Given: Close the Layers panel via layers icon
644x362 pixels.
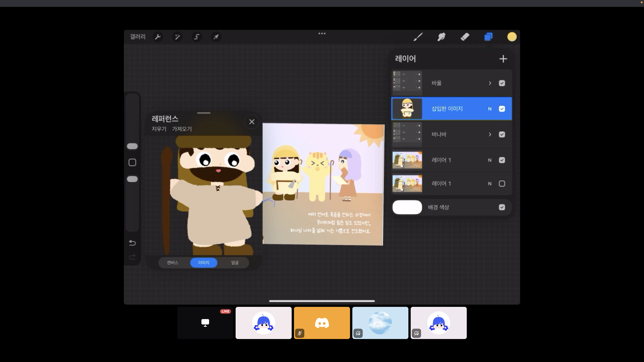Looking at the screenshot, I should [x=488, y=37].
